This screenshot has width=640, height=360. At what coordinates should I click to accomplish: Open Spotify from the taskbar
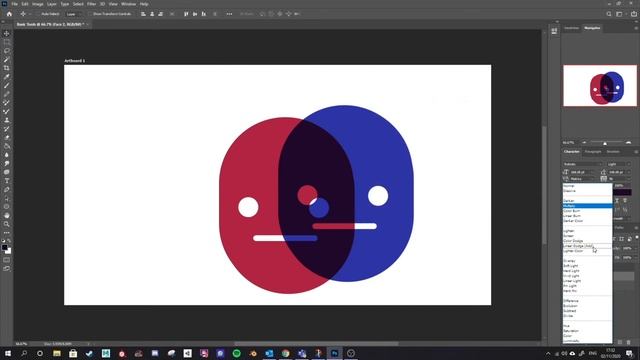[x=236, y=353]
